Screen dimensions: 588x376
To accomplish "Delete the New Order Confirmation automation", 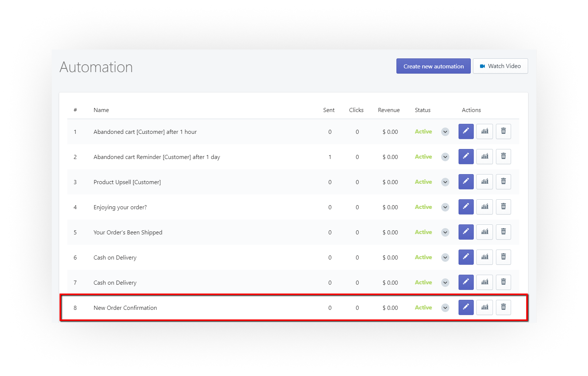I will point(503,307).
